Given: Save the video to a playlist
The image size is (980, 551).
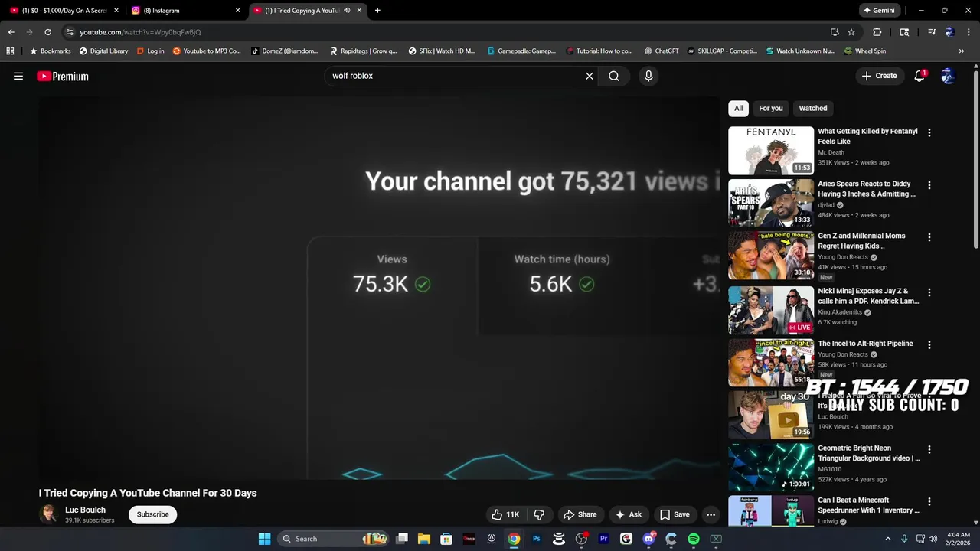Looking at the screenshot, I should click(675, 514).
